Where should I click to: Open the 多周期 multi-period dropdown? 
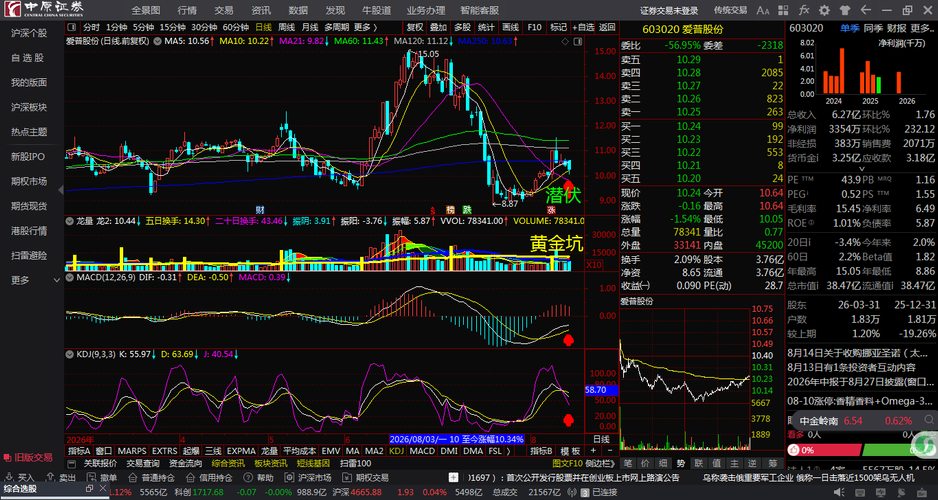pyautogui.click(x=337, y=27)
